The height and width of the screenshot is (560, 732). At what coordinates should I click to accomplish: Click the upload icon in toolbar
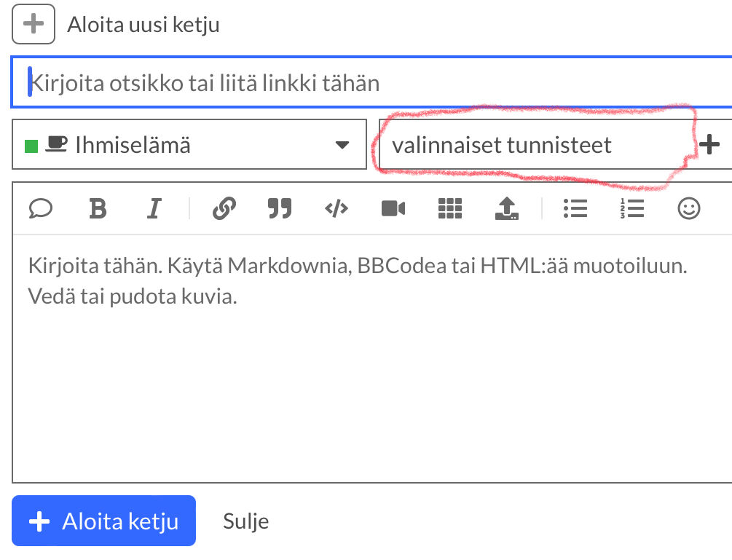[506, 209]
